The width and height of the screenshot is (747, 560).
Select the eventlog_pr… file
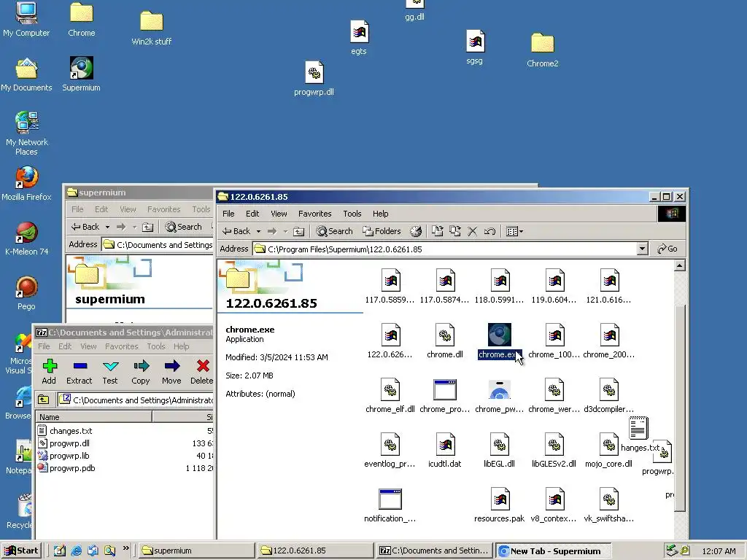(x=390, y=450)
